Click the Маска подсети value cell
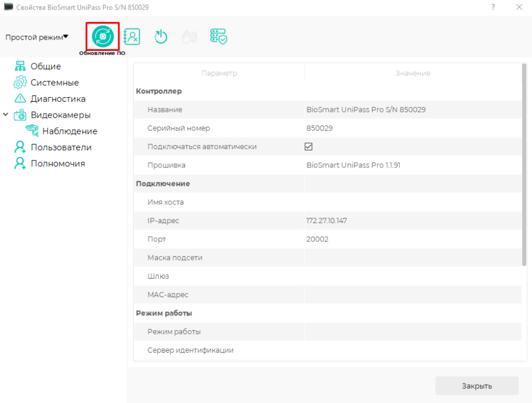Screen dimensions: 532x403 point(413,257)
